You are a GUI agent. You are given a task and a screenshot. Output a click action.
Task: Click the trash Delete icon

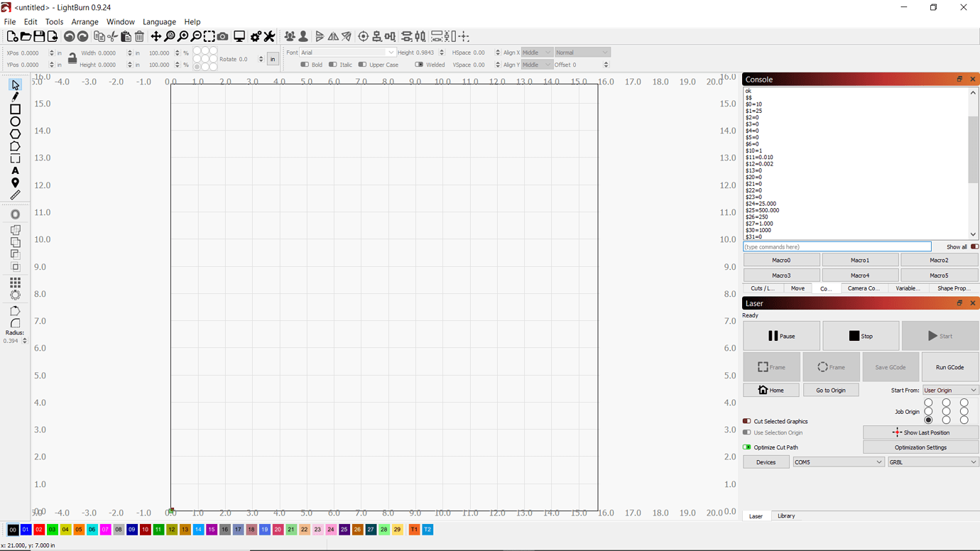139,36
